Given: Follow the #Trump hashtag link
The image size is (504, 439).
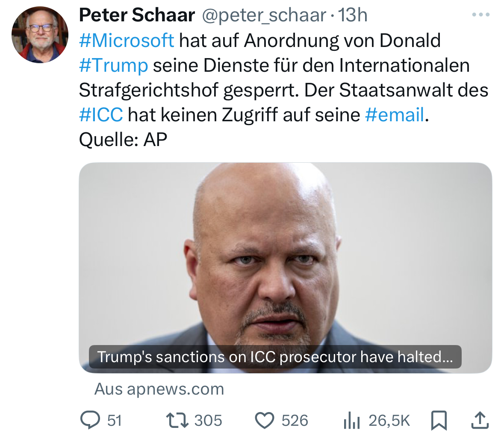Looking at the screenshot, I should tap(114, 65).
